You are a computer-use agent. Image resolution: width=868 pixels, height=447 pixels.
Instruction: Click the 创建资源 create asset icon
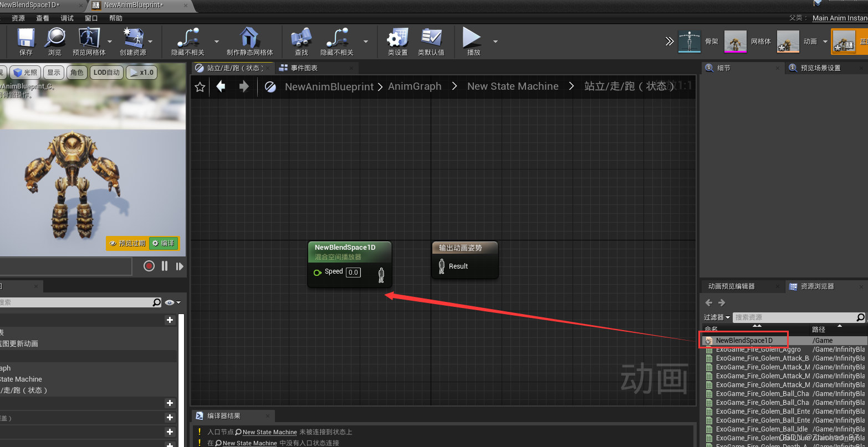tap(133, 38)
